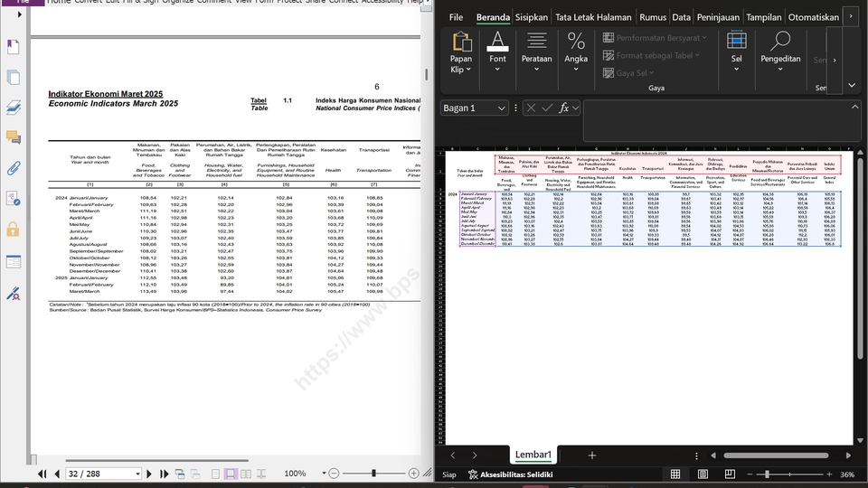The image size is (868, 488).
Task: Open the form fields panel icon
Action: click(14, 262)
